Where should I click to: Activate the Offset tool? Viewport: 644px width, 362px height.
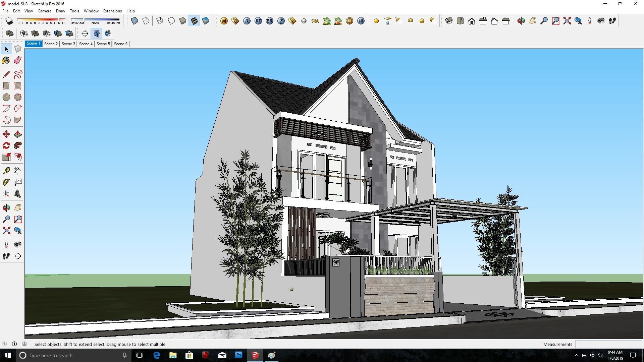pyautogui.click(x=18, y=157)
